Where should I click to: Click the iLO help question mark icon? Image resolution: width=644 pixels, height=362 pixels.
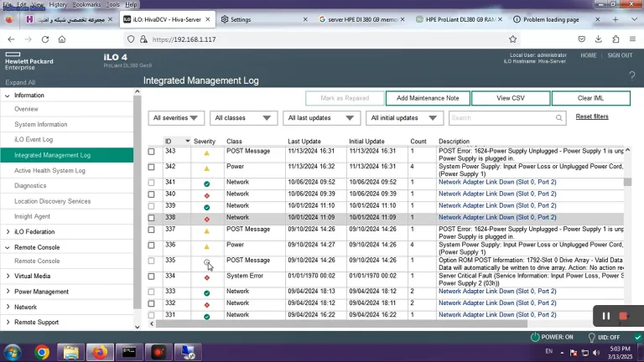(631, 76)
